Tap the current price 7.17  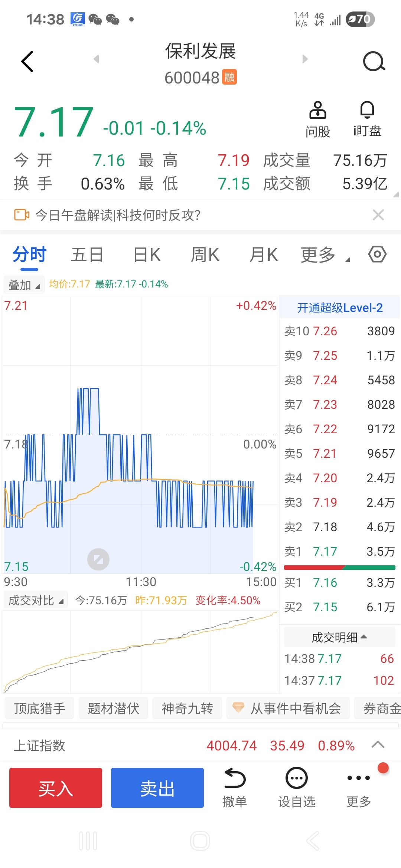(x=53, y=122)
